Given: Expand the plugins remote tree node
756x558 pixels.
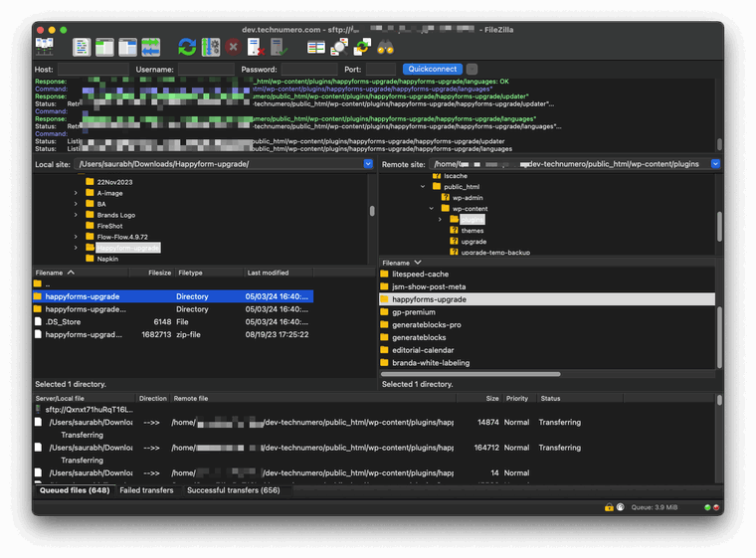Looking at the screenshot, I should point(440,220).
